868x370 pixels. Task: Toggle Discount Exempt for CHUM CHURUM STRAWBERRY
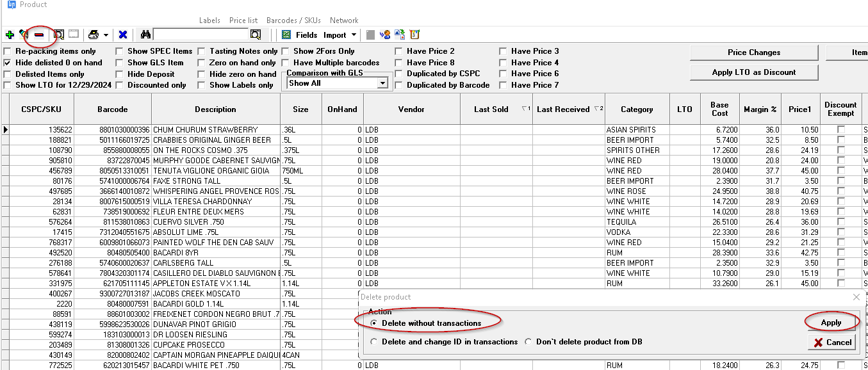[841, 130]
